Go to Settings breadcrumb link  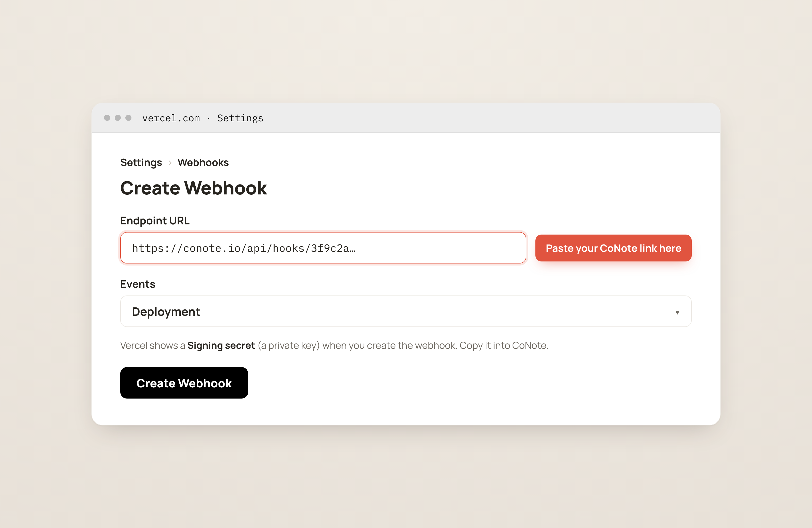pyautogui.click(x=141, y=162)
